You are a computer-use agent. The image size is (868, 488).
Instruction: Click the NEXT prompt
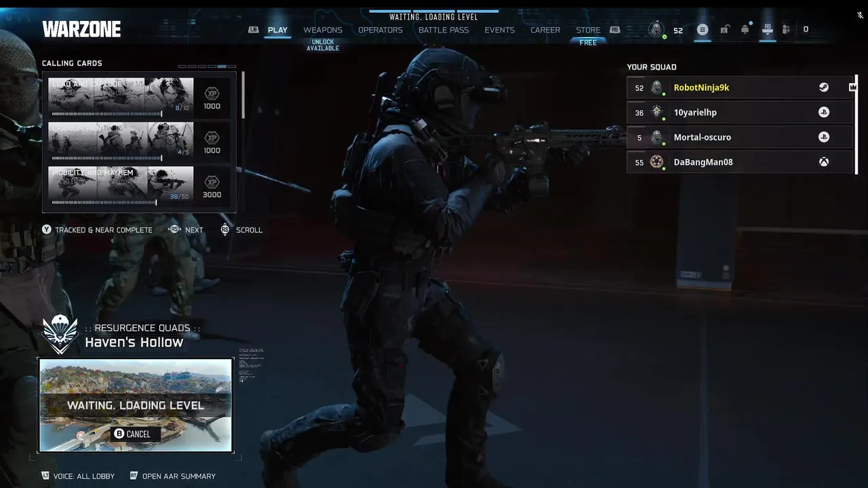186,230
